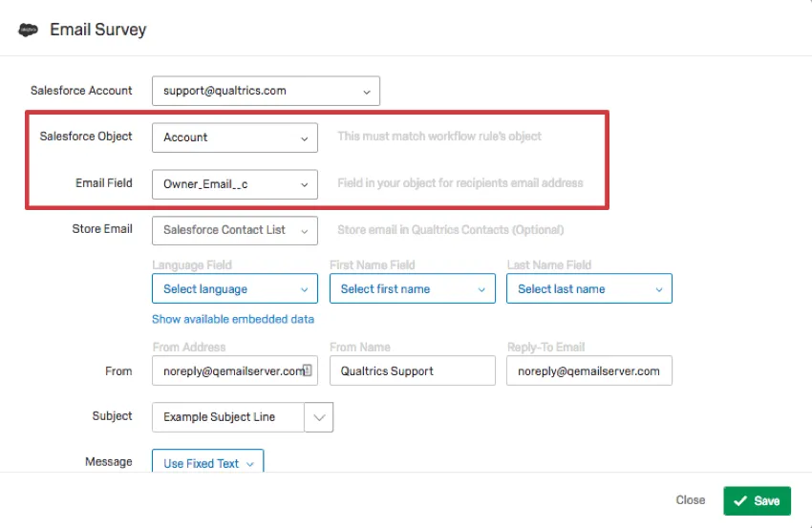Expand the Store Email Salesforce Contact List dropdown
The height and width of the screenshot is (528, 812).
tap(234, 230)
